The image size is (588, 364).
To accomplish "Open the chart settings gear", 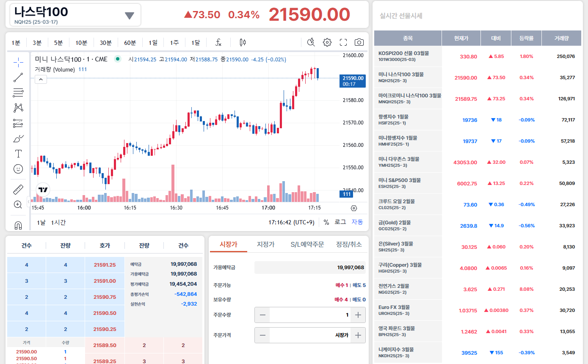I will pyautogui.click(x=327, y=42).
